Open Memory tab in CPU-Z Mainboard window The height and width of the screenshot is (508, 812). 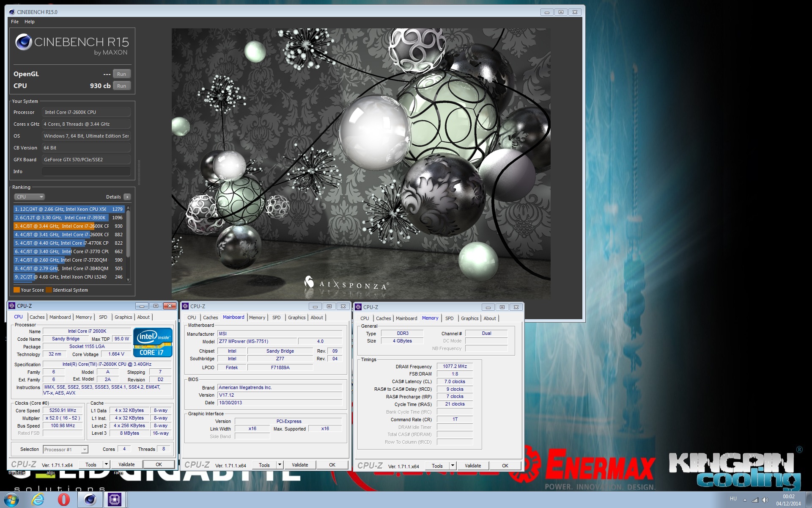pos(257,317)
